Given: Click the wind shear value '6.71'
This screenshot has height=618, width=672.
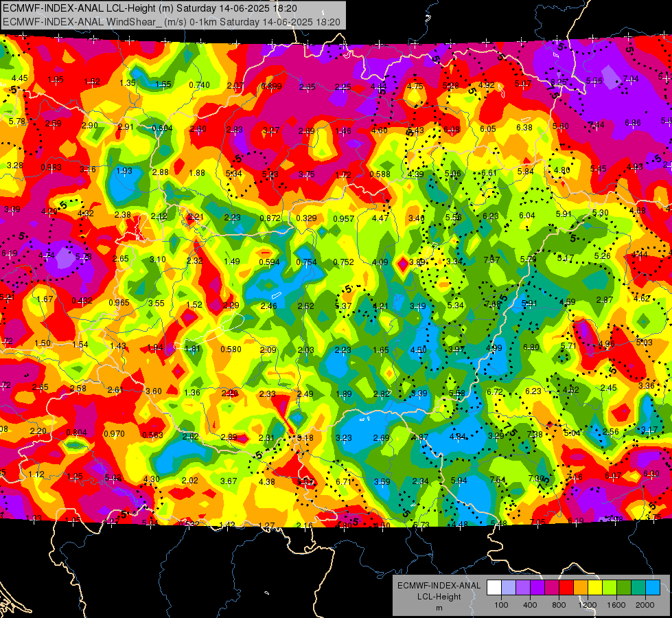Looking at the screenshot, I should (343, 481).
